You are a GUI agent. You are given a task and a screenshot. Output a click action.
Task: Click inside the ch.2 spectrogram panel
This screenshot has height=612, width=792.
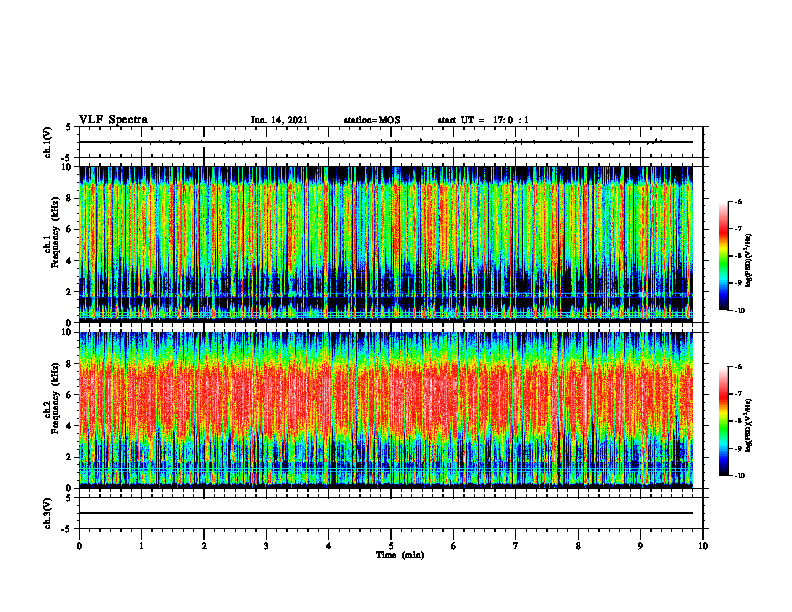(x=386, y=410)
